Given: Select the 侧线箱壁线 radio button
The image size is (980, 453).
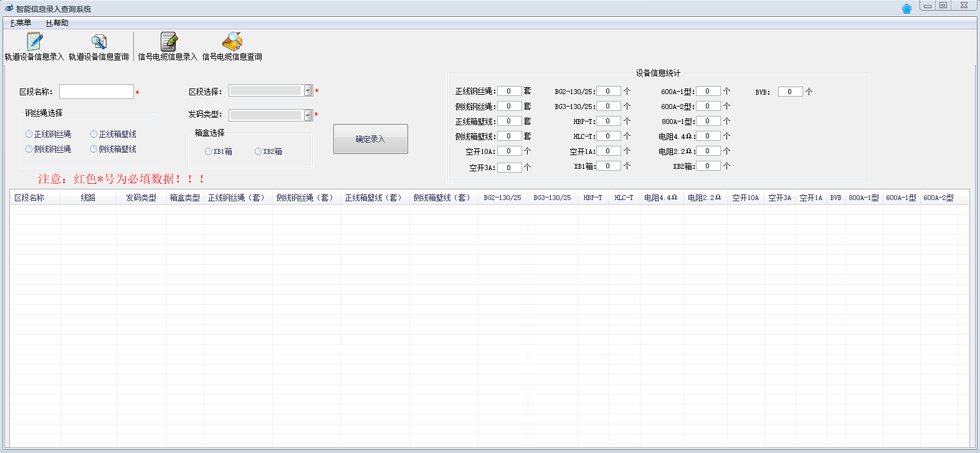Looking at the screenshot, I should [94, 149].
